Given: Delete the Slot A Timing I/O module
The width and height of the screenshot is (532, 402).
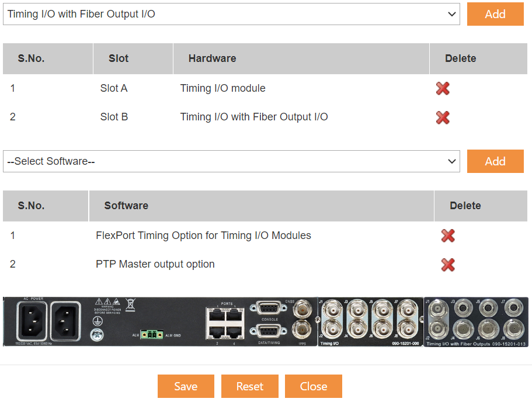Looking at the screenshot, I should tap(442, 88).
